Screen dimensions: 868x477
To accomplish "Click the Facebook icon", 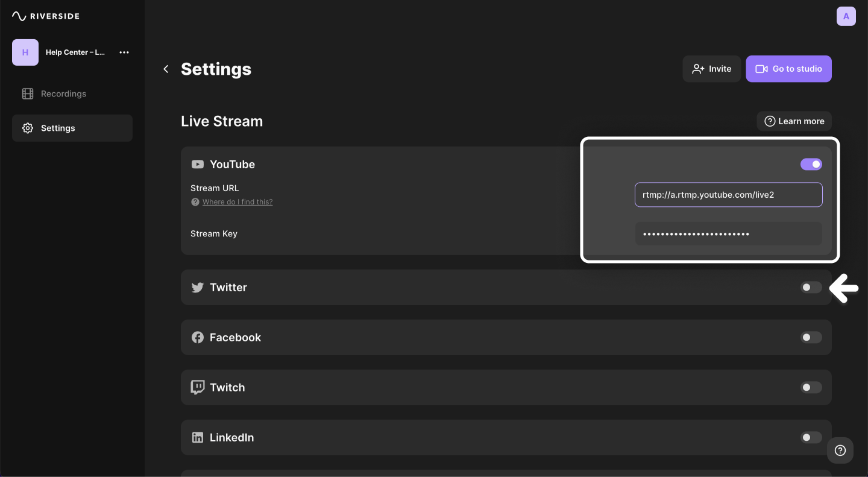I will coord(197,337).
